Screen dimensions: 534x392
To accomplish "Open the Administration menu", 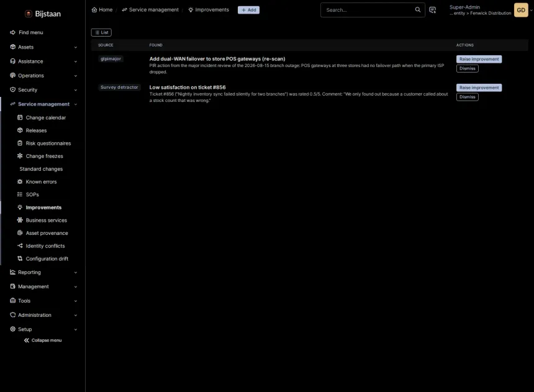I will click(43, 316).
